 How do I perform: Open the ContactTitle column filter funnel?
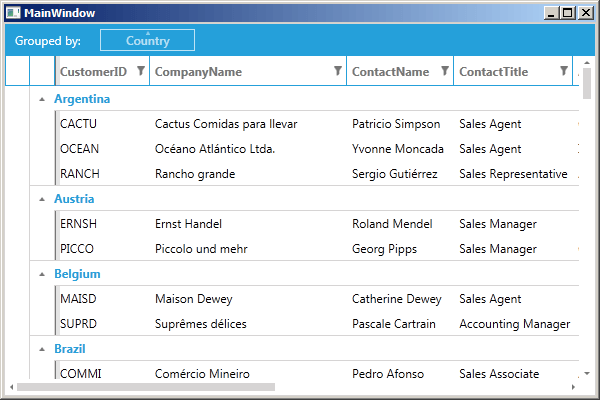click(564, 71)
